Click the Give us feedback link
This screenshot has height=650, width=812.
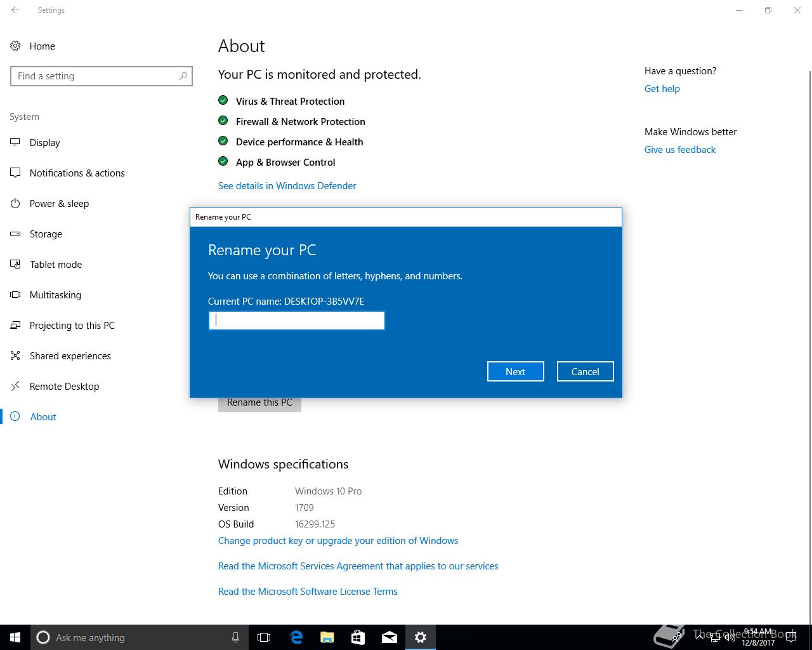pyautogui.click(x=679, y=150)
